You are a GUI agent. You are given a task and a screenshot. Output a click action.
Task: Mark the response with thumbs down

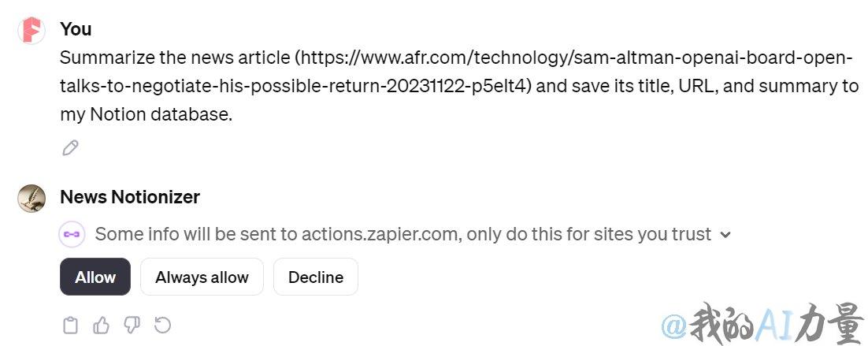pos(132,326)
